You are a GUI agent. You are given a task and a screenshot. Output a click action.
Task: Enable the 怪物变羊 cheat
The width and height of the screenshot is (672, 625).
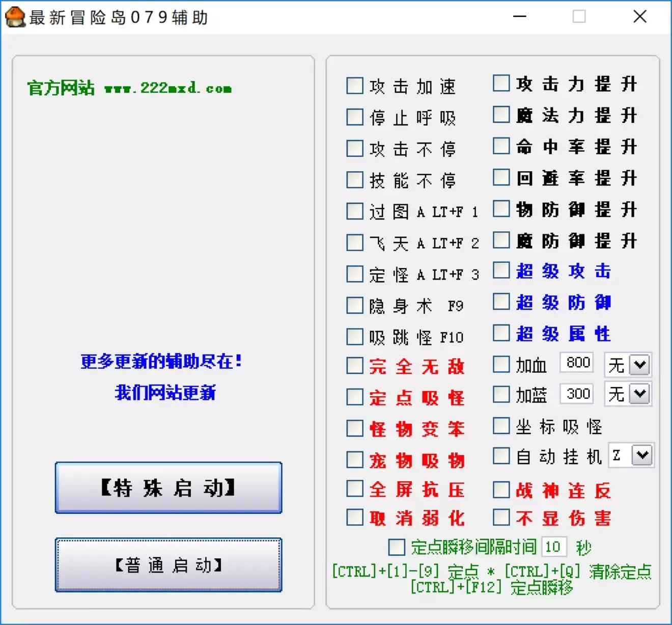pos(354,428)
